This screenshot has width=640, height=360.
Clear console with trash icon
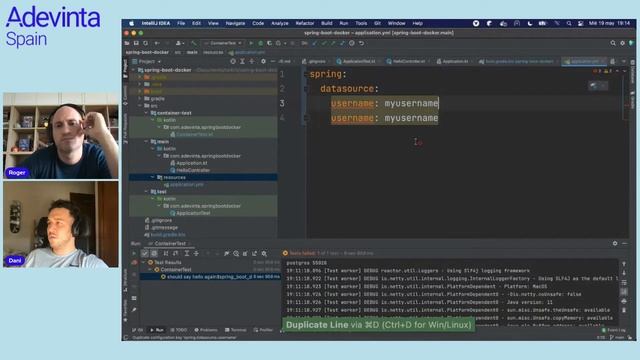click(x=624, y=310)
